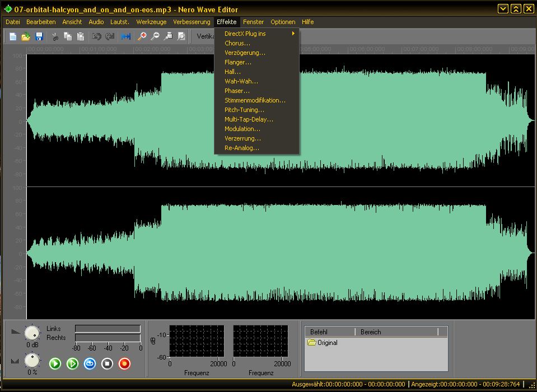Undo the last action via toolbar

96,37
